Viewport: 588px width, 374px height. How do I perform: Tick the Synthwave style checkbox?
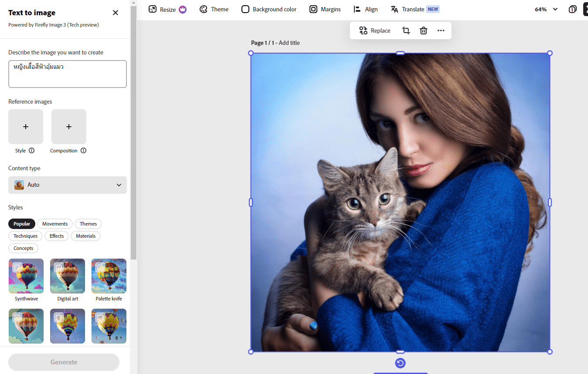click(17, 267)
